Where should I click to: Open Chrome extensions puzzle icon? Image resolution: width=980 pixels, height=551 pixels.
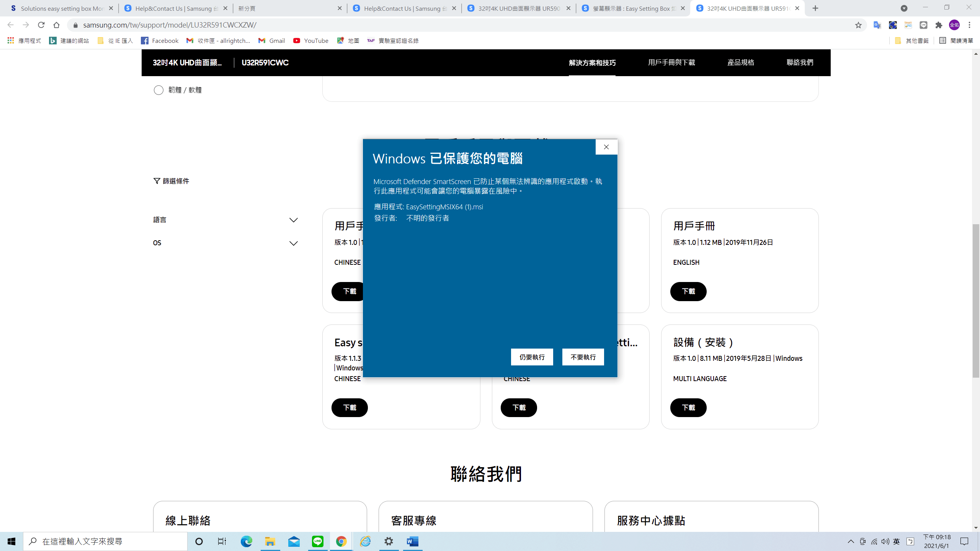coord(939,25)
